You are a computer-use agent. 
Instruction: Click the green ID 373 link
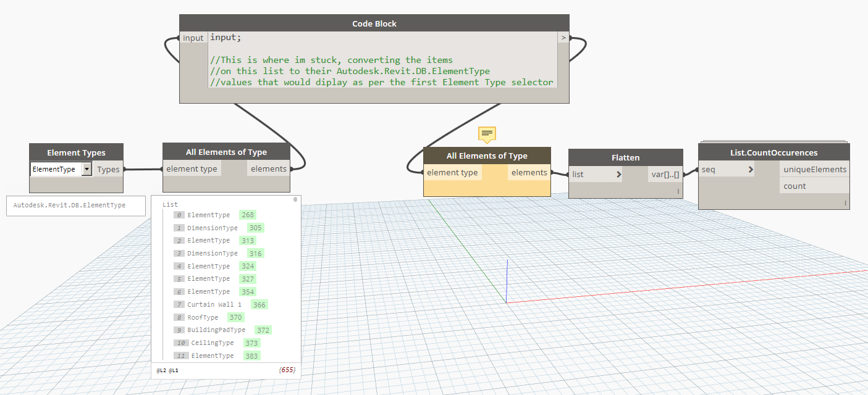(251, 343)
